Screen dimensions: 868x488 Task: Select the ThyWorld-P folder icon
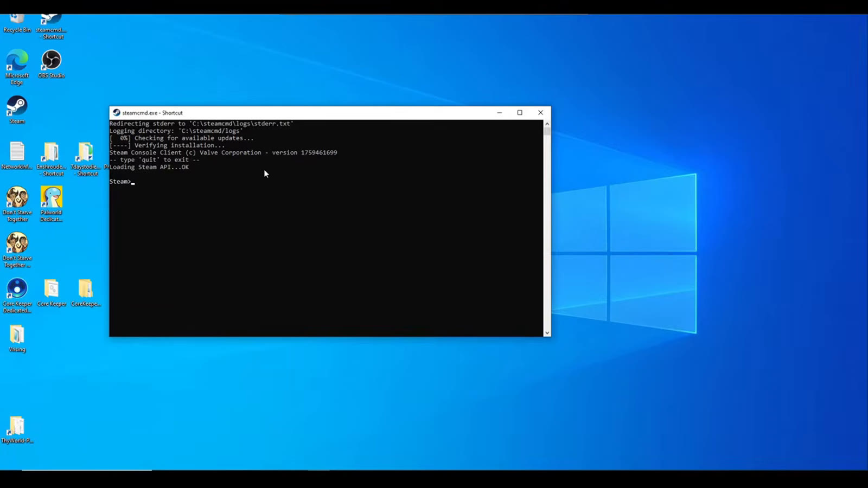click(x=17, y=429)
